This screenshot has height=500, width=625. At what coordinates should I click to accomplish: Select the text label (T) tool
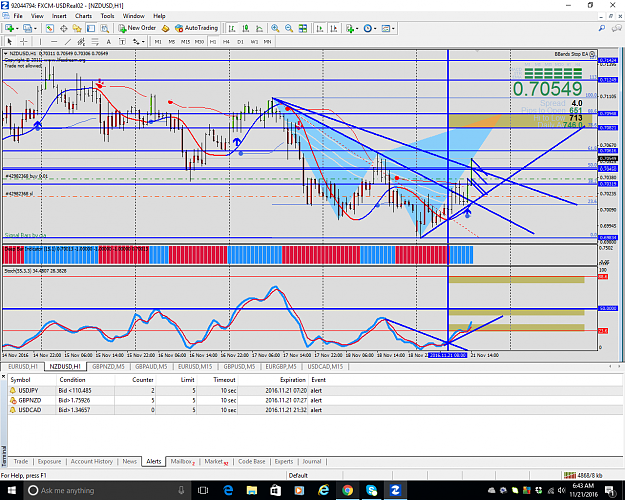click(x=122, y=41)
